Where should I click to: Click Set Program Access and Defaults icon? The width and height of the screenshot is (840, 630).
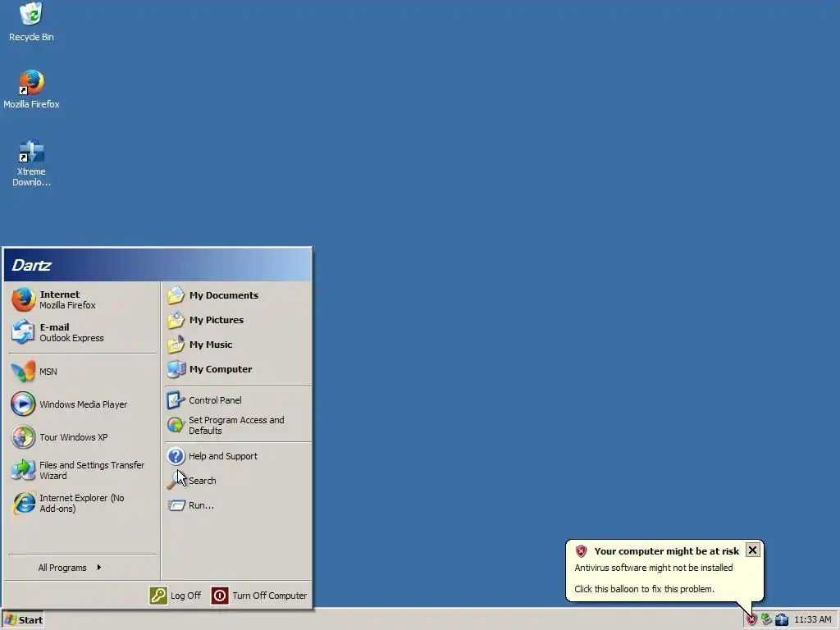[176, 426]
